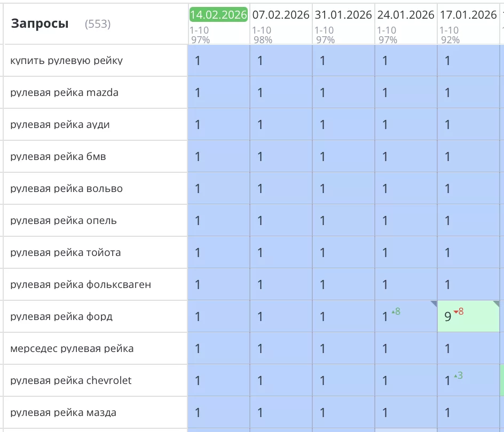
Task: Click the green position 9 cell for форд
Action: [468, 317]
